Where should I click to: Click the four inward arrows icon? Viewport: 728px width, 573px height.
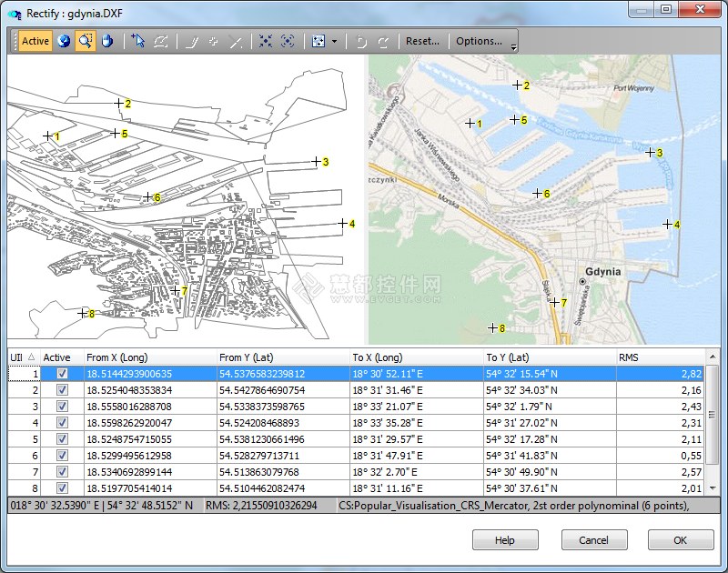tap(266, 41)
